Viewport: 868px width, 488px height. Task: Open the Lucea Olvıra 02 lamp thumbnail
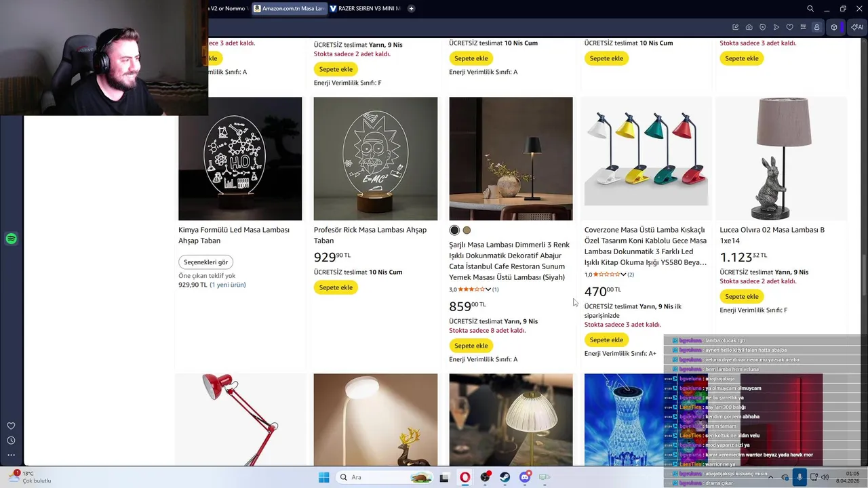coord(781,159)
